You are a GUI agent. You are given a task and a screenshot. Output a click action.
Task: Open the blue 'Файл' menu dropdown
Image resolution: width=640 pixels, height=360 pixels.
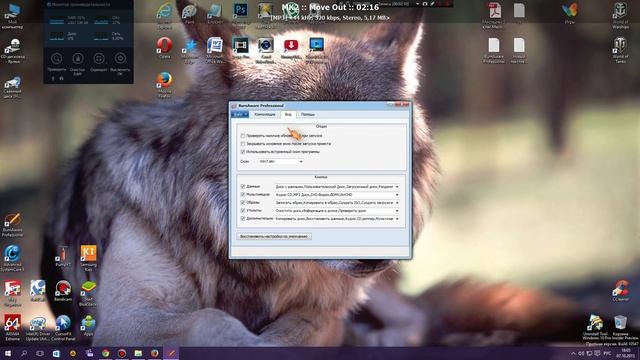pyautogui.click(x=240, y=115)
